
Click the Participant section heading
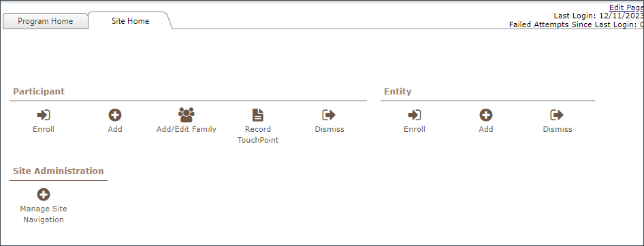pos(39,92)
